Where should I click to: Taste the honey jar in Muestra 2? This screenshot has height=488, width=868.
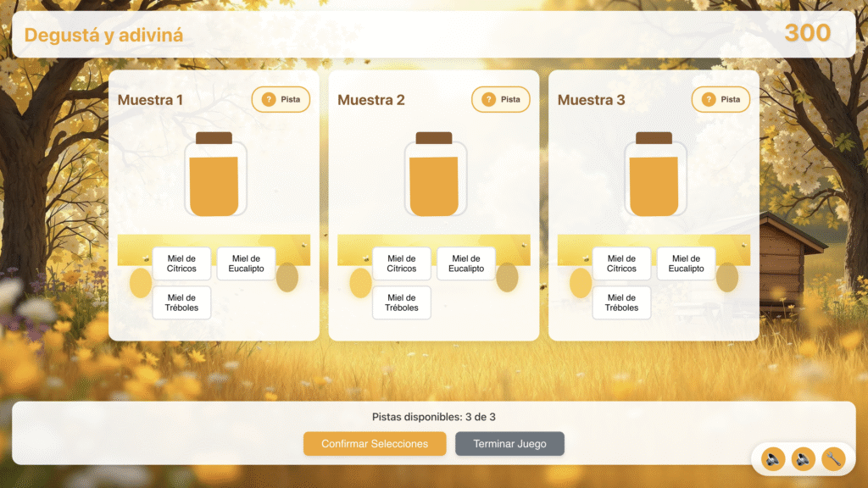(434, 175)
